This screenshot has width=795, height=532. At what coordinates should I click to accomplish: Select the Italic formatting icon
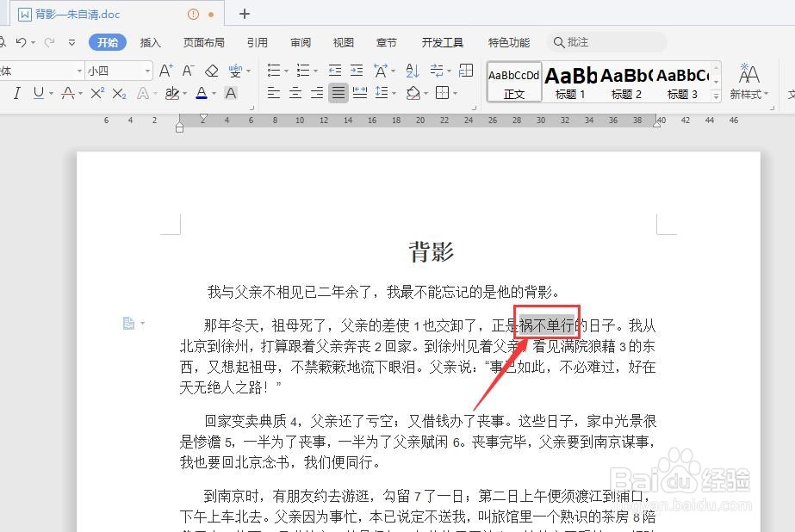click(x=16, y=91)
